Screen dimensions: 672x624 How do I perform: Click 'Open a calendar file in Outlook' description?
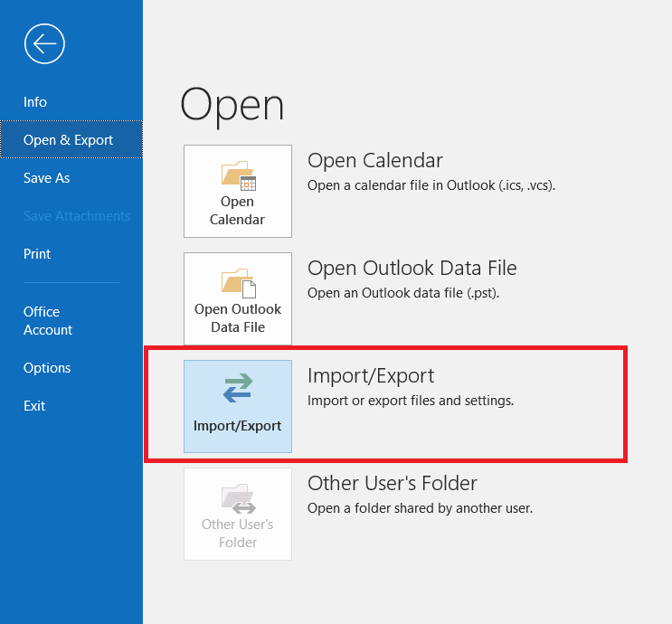[x=431, y=185]
